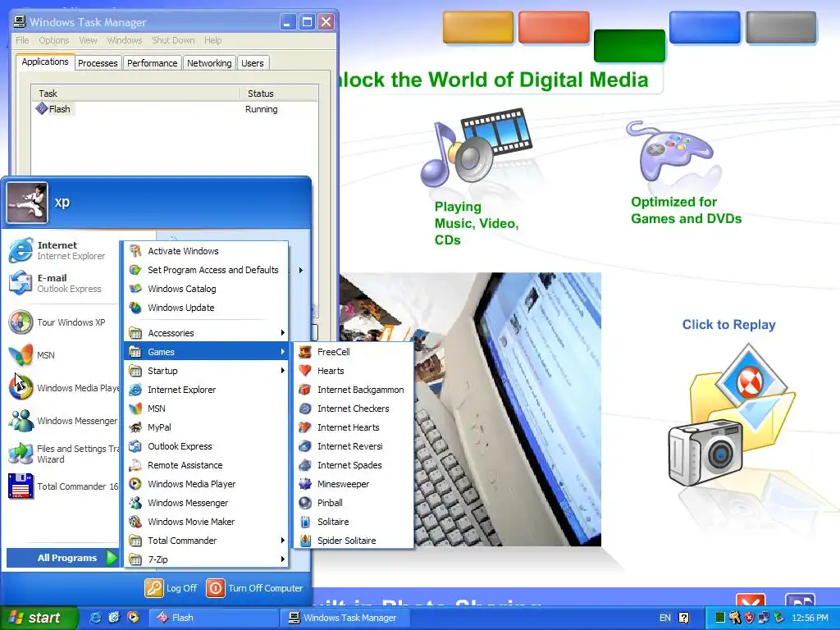Image resolution: width=840 pixels, height=630 pixels.
Task: Switch to Processes tab in Task Manager
Action: [98, 63]
